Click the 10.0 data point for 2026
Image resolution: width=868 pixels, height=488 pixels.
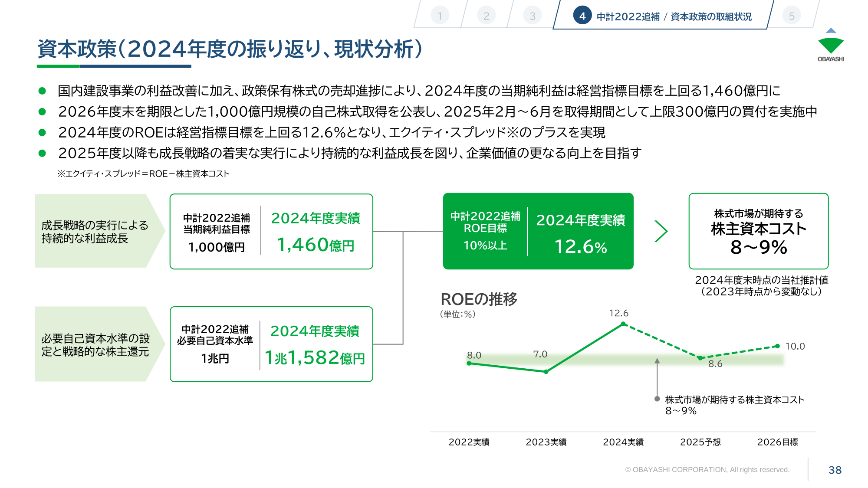click(777, 346)
